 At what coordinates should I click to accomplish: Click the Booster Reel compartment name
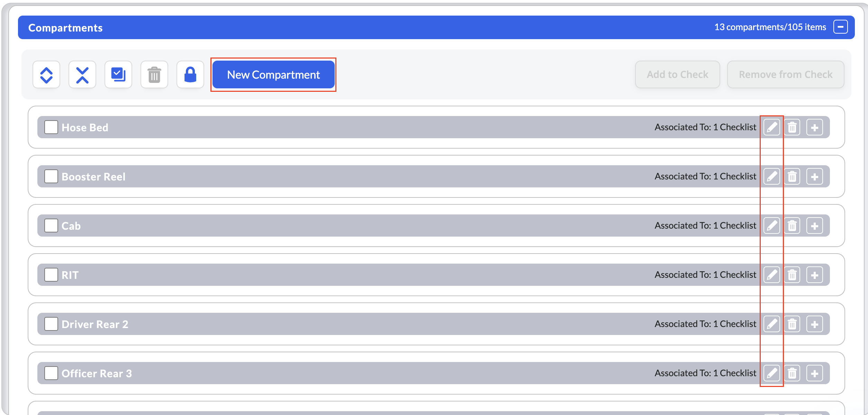93,177
